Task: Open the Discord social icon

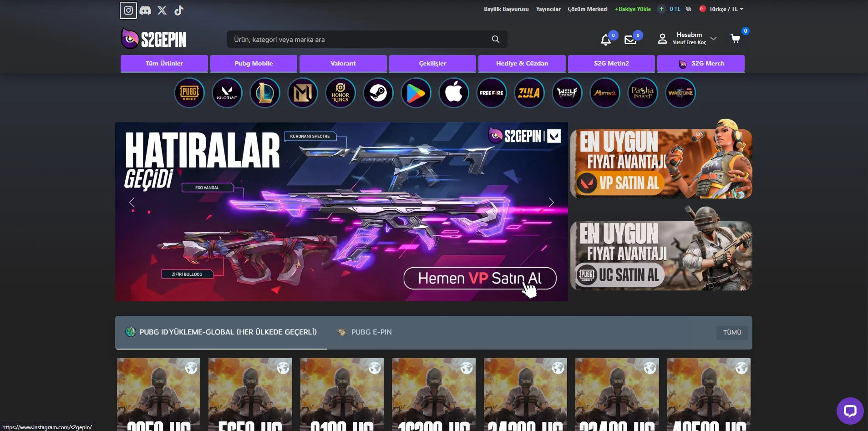Action: [145, 10]
